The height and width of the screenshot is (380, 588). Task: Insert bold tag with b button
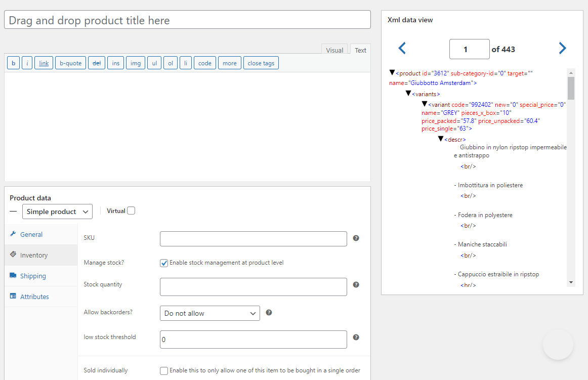(14, 63)
